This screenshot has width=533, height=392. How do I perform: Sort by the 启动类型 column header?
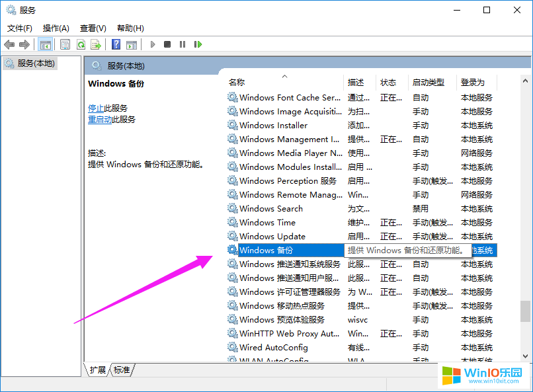pyautogui.click(x=432, y=83)
